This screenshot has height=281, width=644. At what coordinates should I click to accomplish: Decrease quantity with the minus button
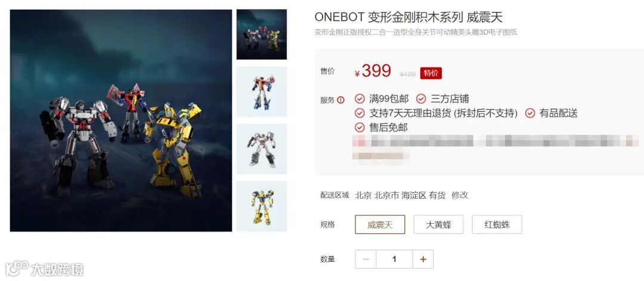tap(366, 260)
